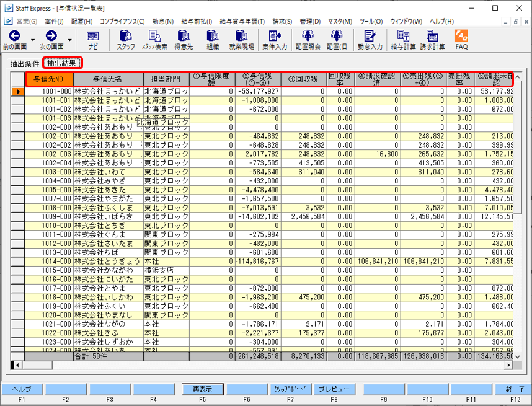This screenshot has height=406, width=532.
Task: Open the 就業現場 worksite icon
Action: [242, 35]
